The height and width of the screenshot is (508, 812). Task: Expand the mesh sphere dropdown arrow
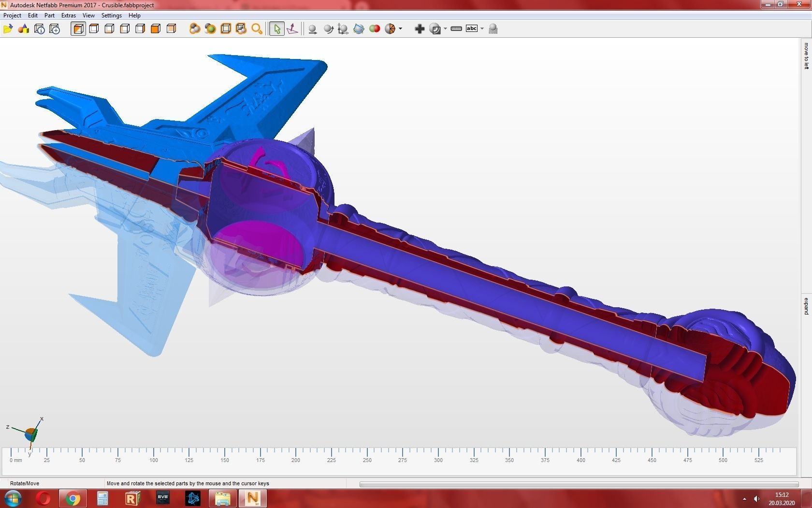[x=400, y=29]
